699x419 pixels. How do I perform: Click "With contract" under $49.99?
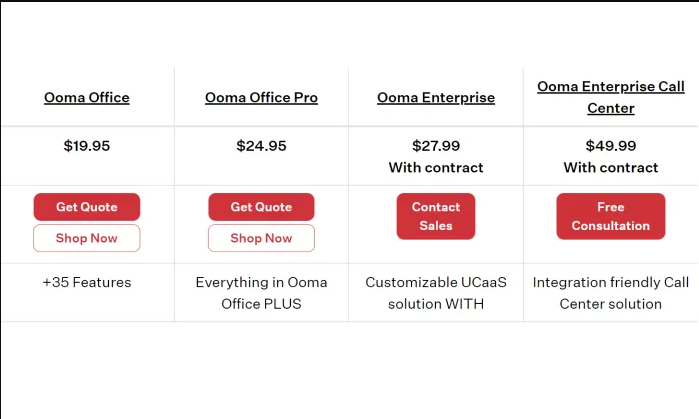click(611, 168)
